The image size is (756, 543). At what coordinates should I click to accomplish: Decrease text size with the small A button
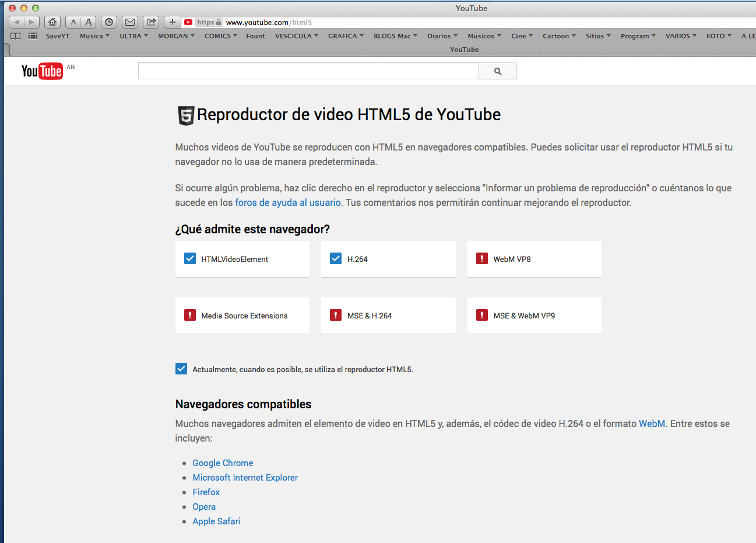coord(73,22)
